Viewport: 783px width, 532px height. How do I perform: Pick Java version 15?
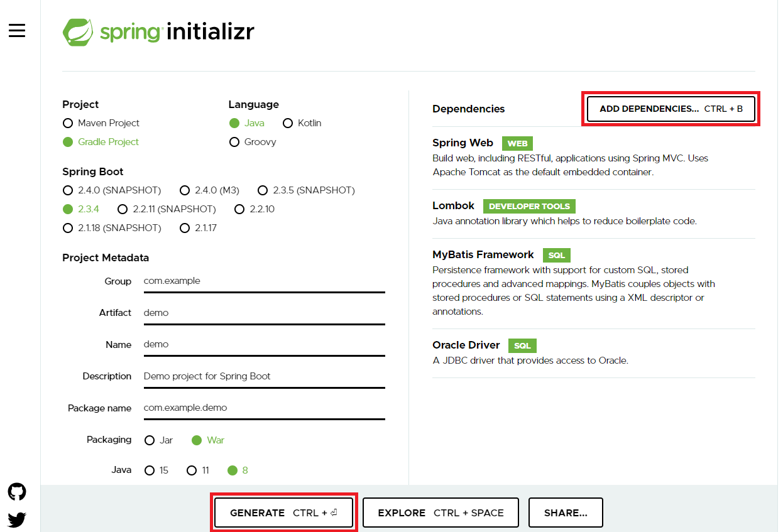coord(156,470)
